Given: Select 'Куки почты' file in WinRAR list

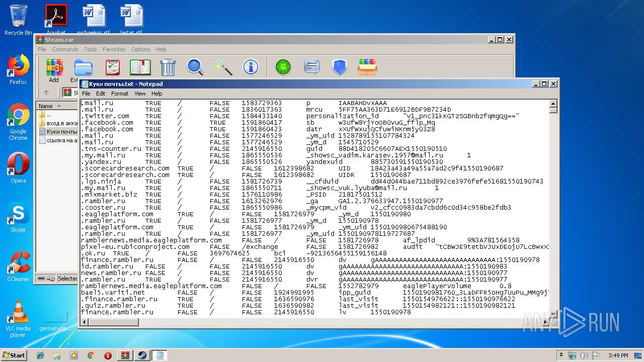Looking at the screenshot, I should tap(58, 132).
